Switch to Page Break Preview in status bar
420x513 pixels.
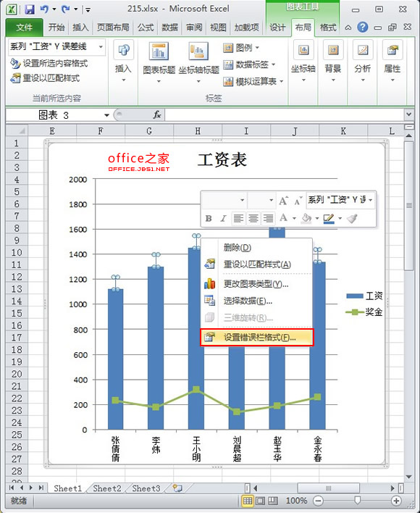(x=273, y=501)
